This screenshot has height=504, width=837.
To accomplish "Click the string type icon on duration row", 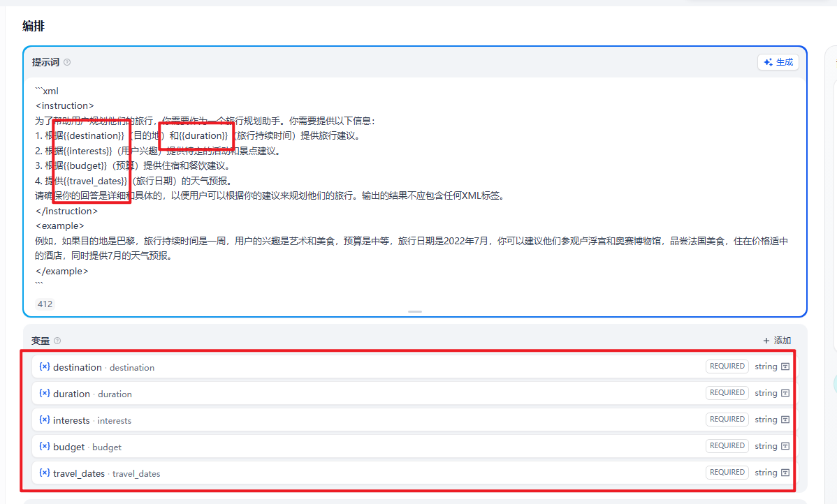I will (x=785, y=393).
